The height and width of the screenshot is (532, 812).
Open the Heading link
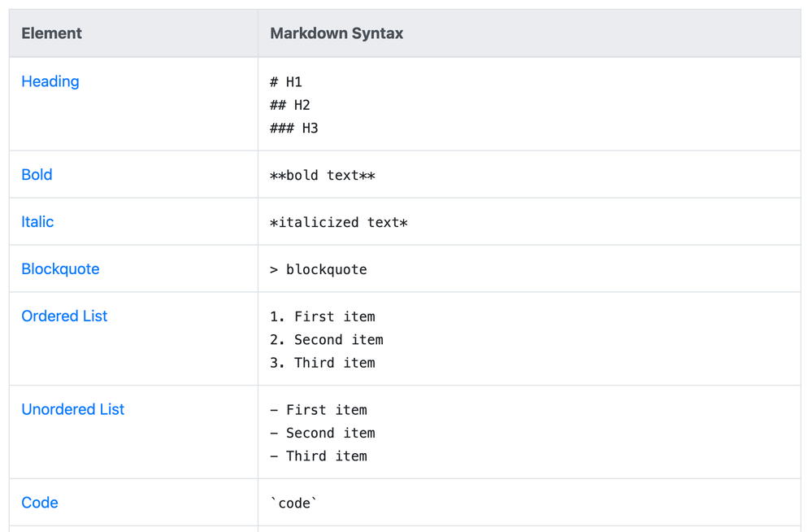click(50, 81)
